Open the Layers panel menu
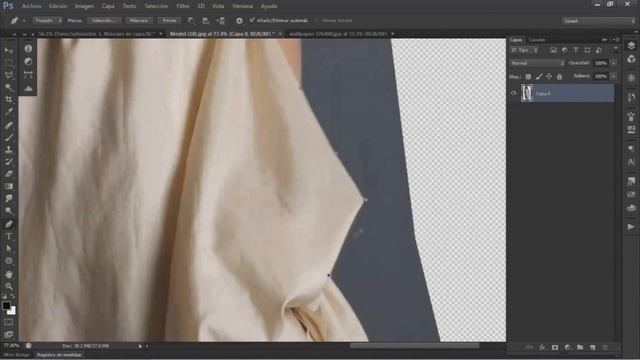This screenshot has height=360, width=640. 616,40
